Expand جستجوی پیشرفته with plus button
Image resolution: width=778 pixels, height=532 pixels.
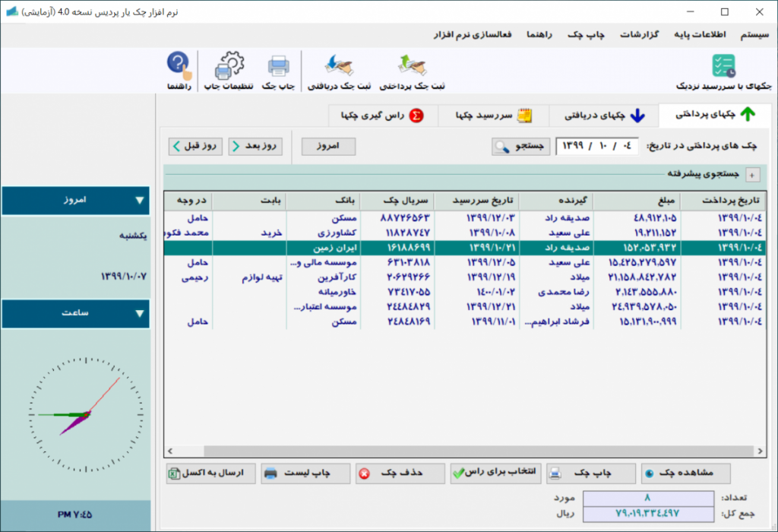(x=752, y=176)
